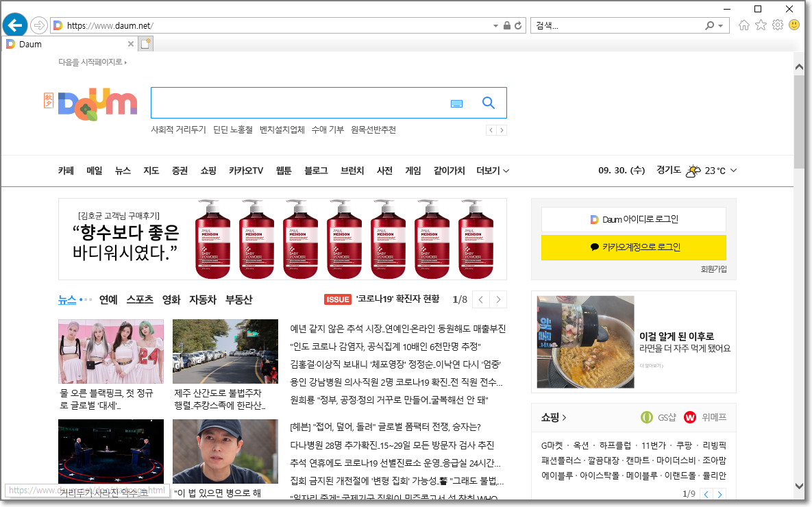The width and height of the screenshot is (812, 507).
Task: Click the blue Daum search magnifier button
Action: 489,103
